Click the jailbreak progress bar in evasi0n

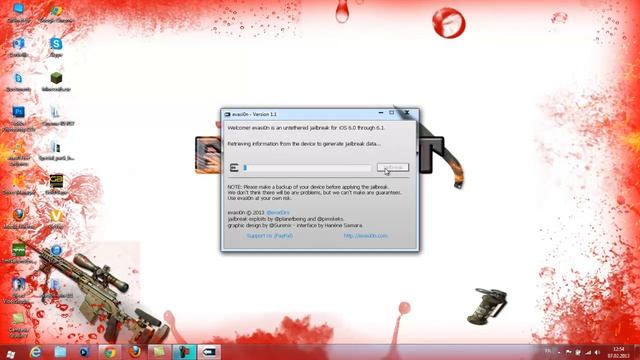pos(307,168)
